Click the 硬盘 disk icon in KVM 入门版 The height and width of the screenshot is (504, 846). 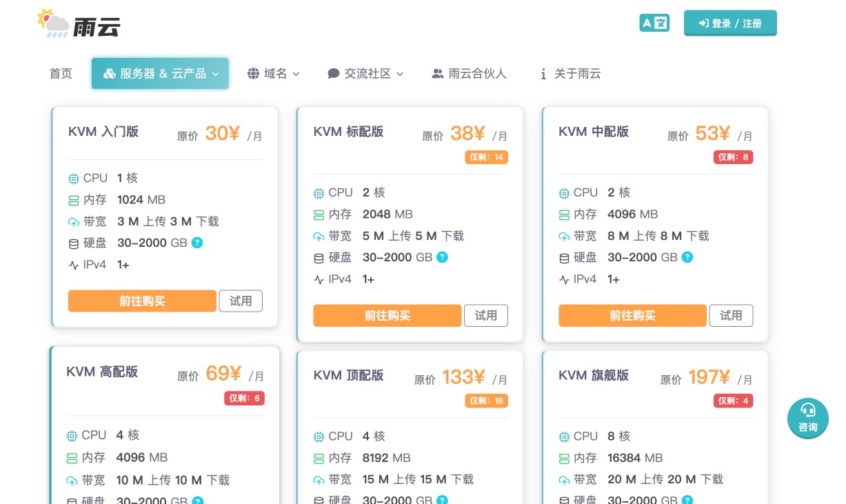(x=74, y=243)
